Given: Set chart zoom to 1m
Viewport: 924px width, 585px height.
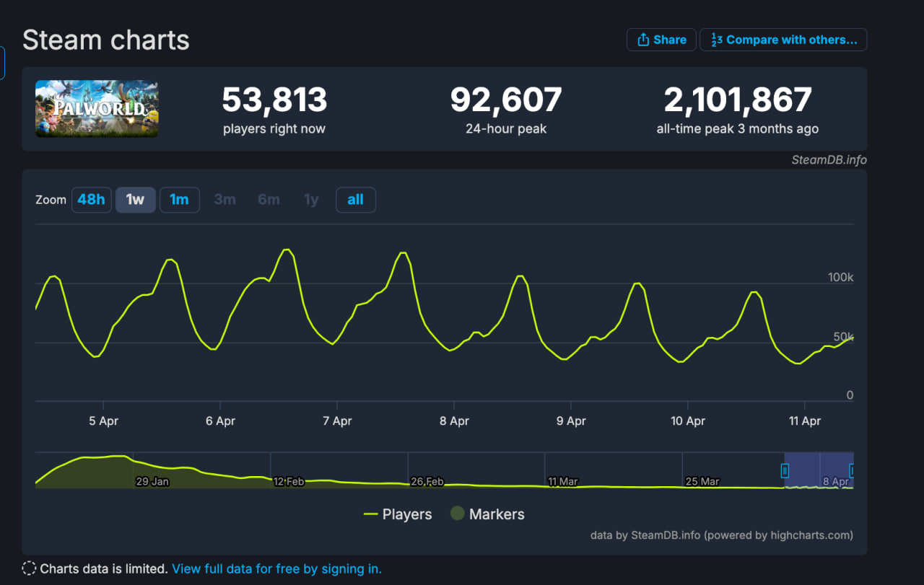Looking at the screenshot, I should coord(179,200).
